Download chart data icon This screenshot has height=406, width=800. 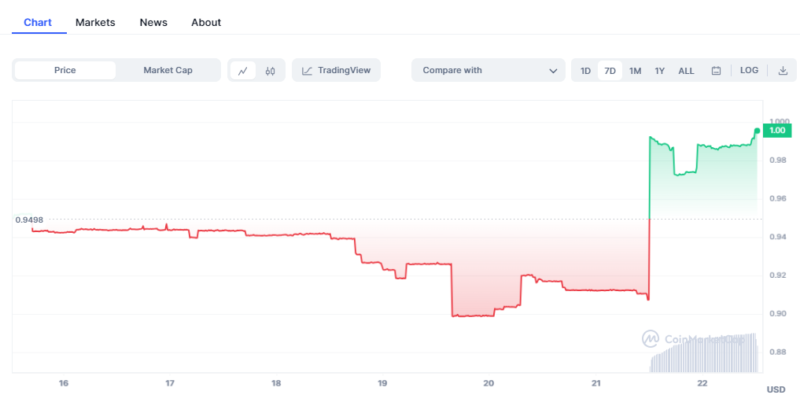click(x=783, y=71)
